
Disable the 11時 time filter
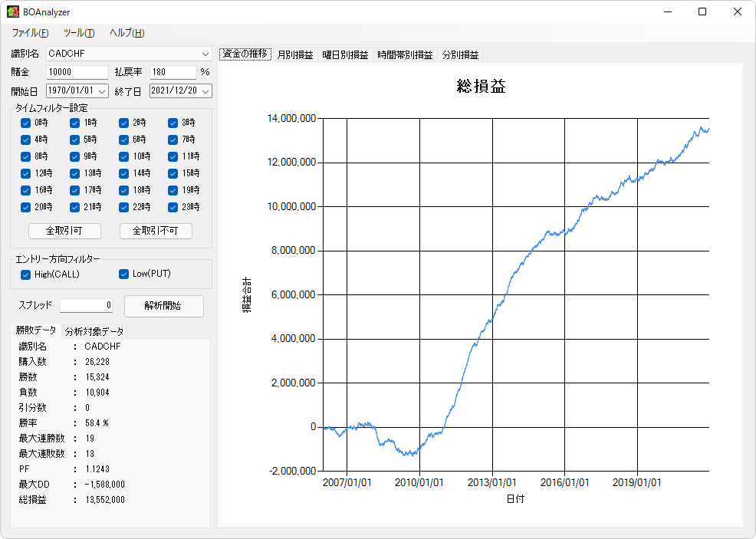[x=173, y=156]
